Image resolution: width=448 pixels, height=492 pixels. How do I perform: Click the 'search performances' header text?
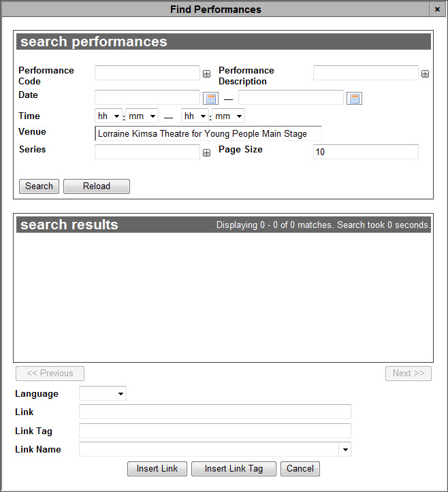click(x=94, y=42)
